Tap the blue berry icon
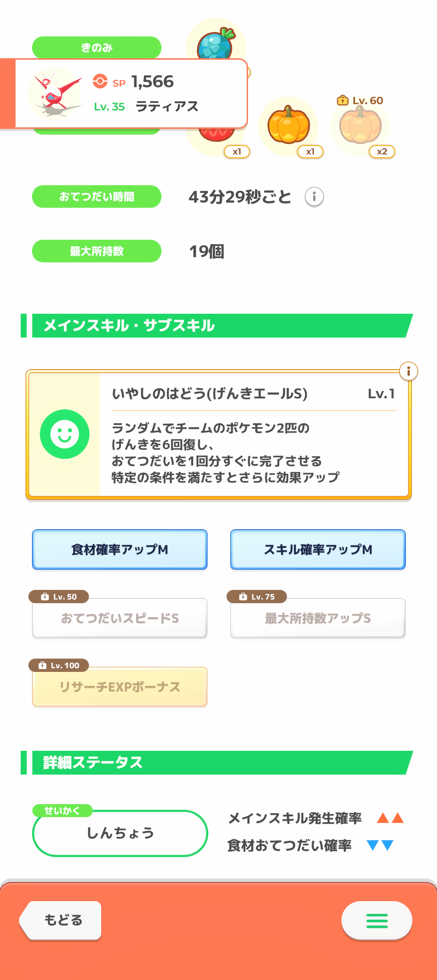Viewport: 437px width, 980px height. point(215,44)
